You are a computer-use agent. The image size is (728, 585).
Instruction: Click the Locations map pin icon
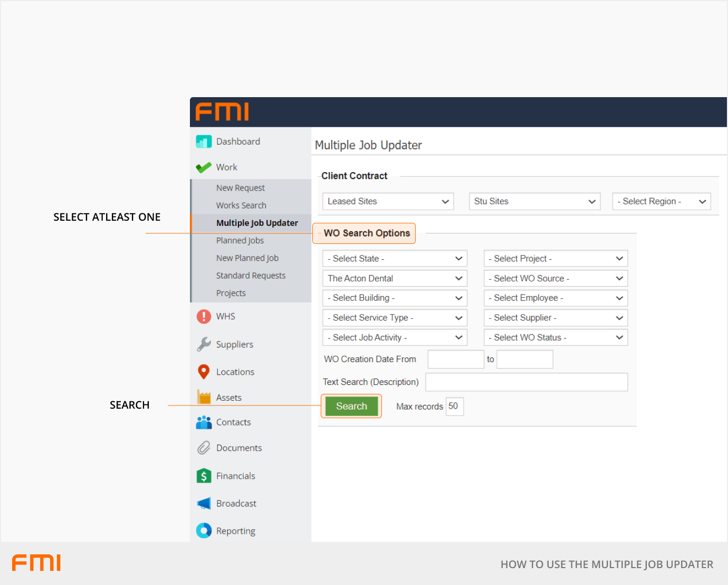(x=204, y=372)
